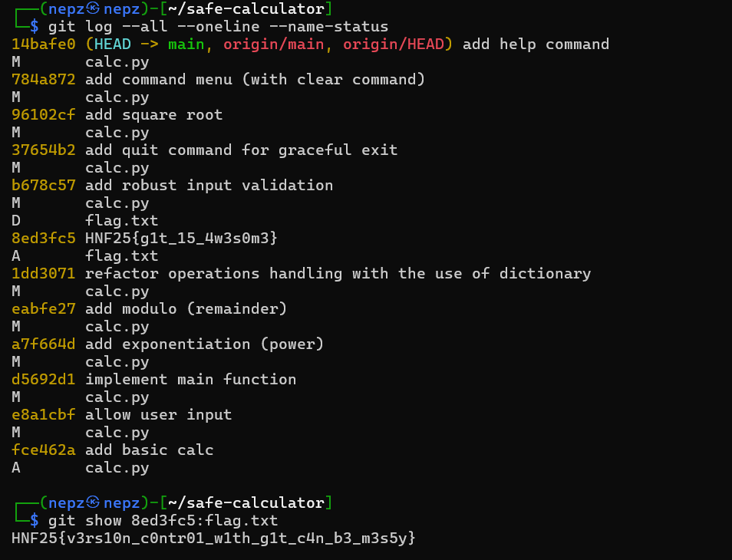The image size is (732, 560).
Task: Select commit hash 14bafe0
Action: tap(44, 44)
